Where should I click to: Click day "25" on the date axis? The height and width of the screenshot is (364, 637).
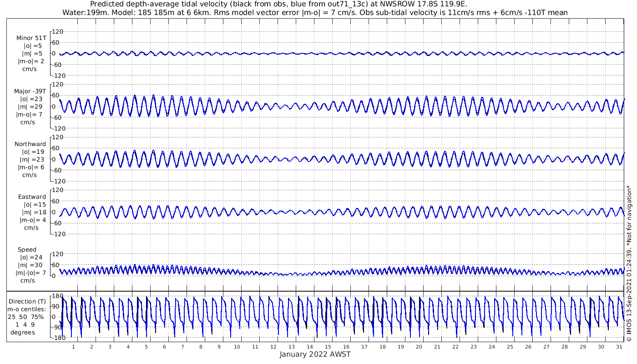(510, 347)
